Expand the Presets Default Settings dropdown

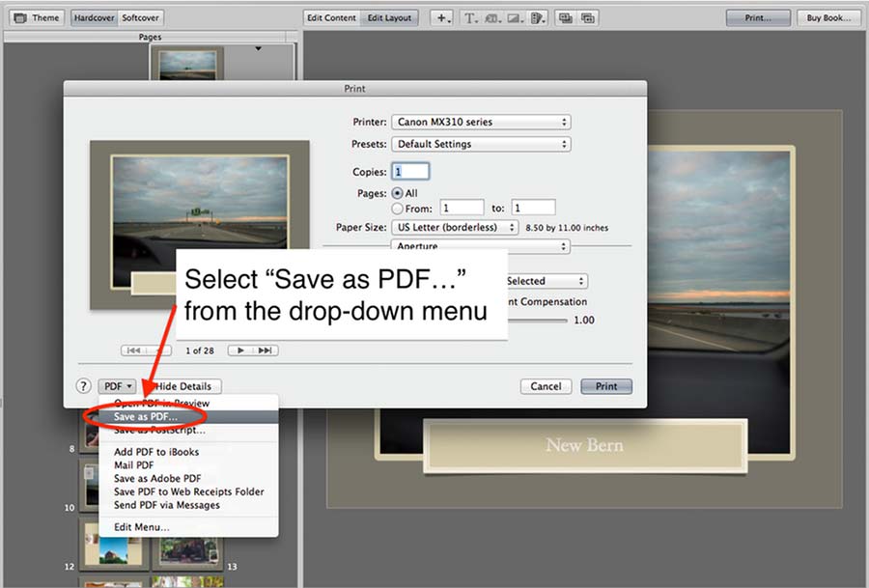[x=480, y=145]
